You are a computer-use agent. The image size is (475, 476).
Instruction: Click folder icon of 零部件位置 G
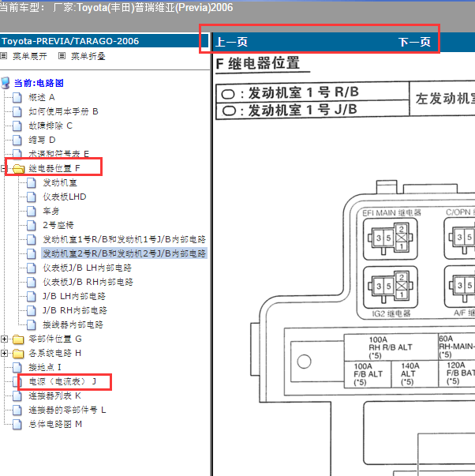coord(18,339)
